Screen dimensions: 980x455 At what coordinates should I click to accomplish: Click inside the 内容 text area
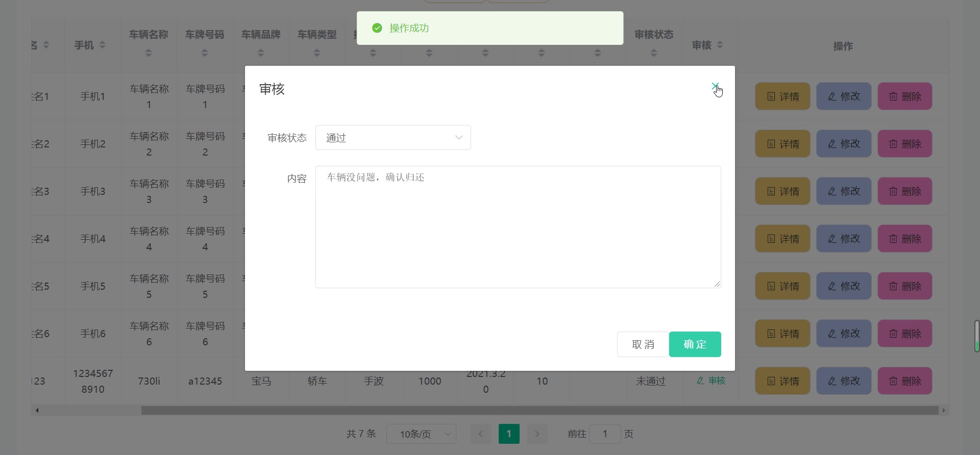(518, 226)
